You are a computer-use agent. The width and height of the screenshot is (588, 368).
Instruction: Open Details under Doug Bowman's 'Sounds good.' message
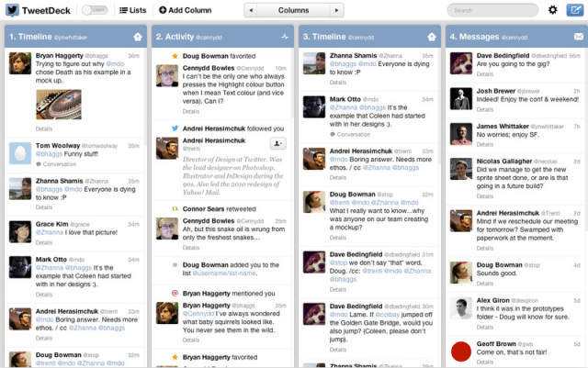(x=485, y=284)
